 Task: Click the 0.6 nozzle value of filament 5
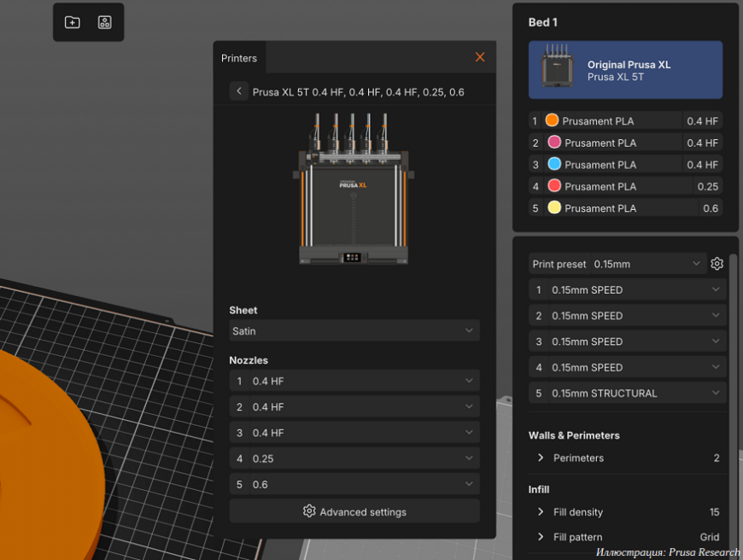[711, 208]
